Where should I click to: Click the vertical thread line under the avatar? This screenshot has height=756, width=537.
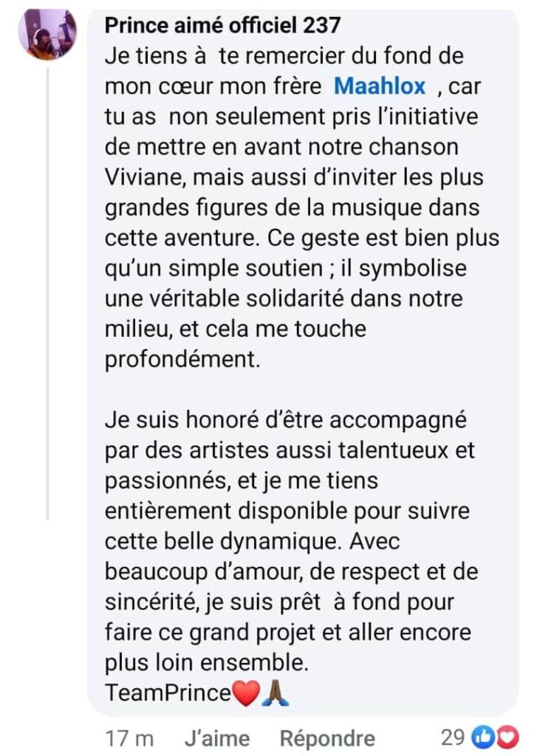click(x=47, y=295)
